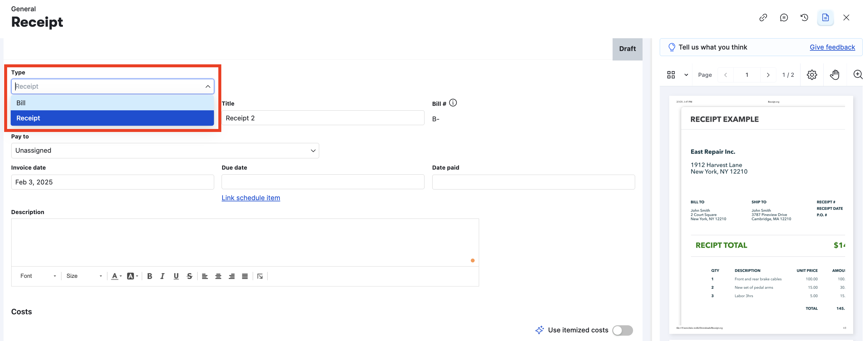The width and height of the screenshot is (868, 341).
Task: Click the zoom in magnifier icon
Action: 858,75
